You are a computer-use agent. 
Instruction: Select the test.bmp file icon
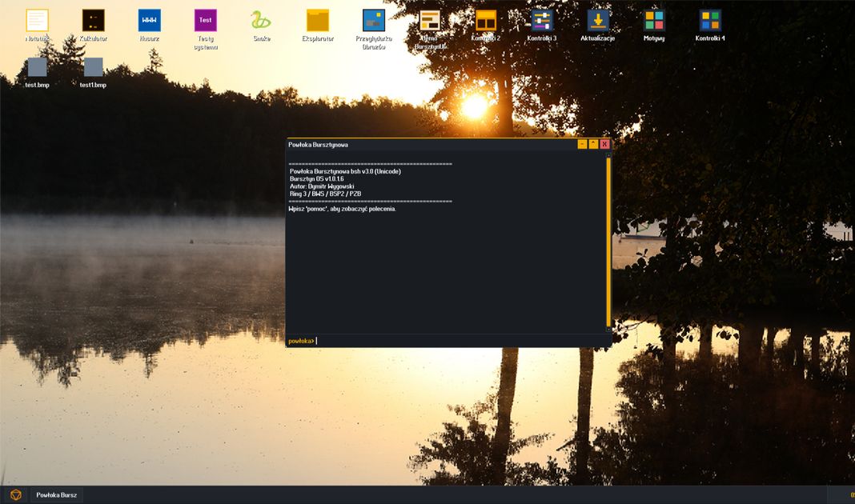pos(37,67)
